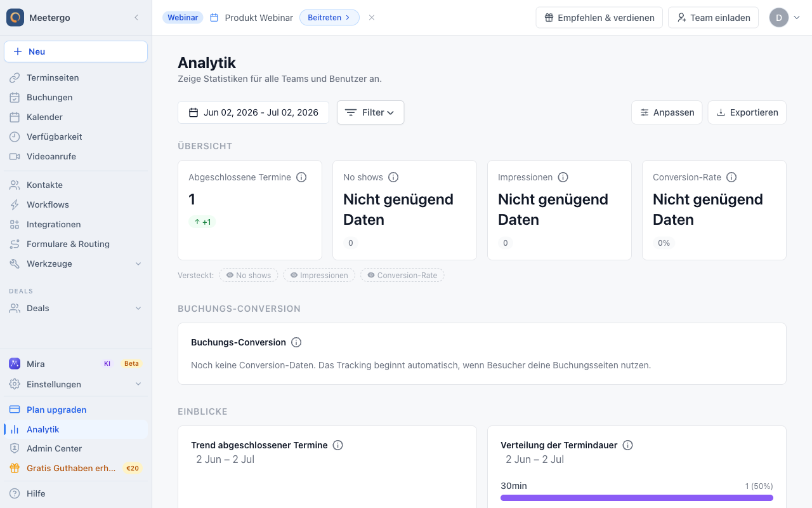812x508 pixels.
Task: Click info icon next to Conversion-Rate heading
Action: pos(731,177)
